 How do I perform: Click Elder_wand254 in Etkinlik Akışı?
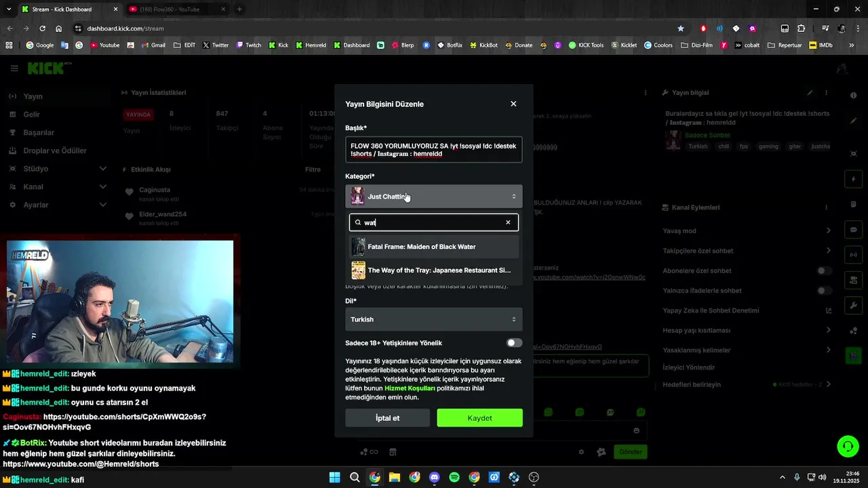click(163, 214)
